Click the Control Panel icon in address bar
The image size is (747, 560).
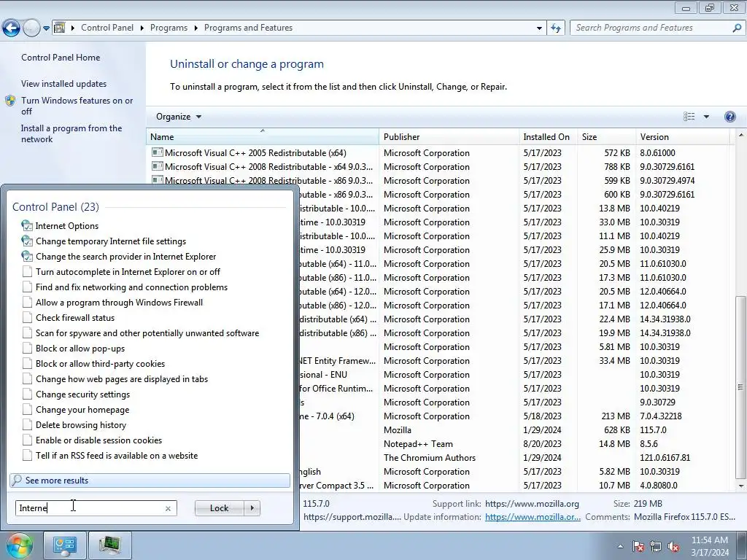60,28
